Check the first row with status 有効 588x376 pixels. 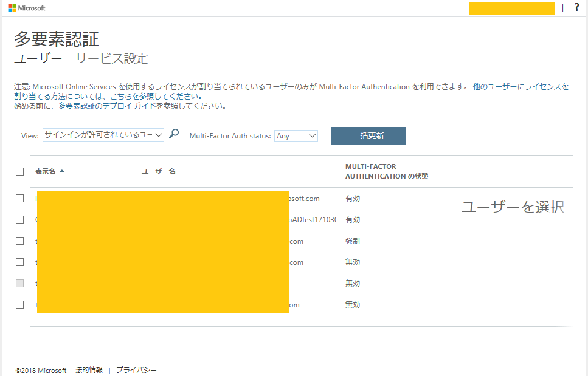20,199
